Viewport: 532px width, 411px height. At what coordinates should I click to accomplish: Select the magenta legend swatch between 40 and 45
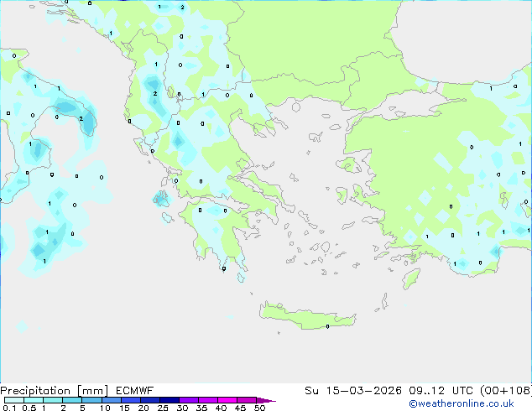pyautogui.click(x=227, y=400)
